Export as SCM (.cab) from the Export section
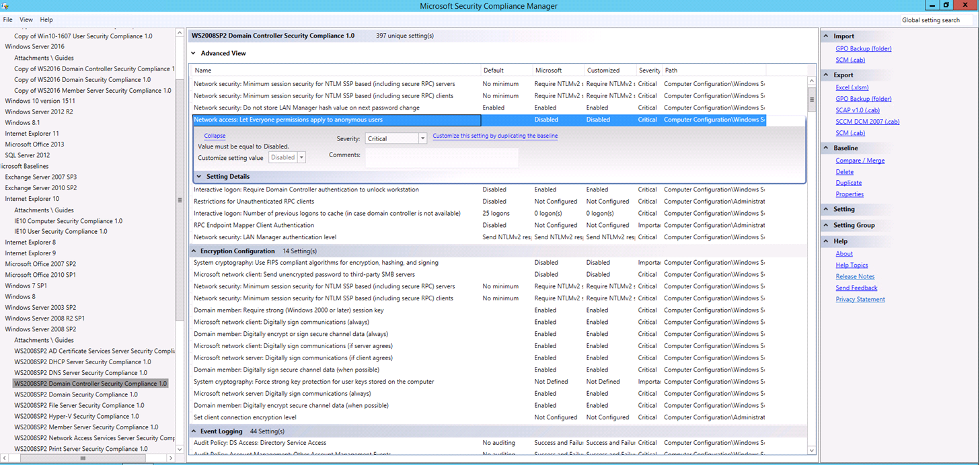980x465 pixels. (850, 133)
